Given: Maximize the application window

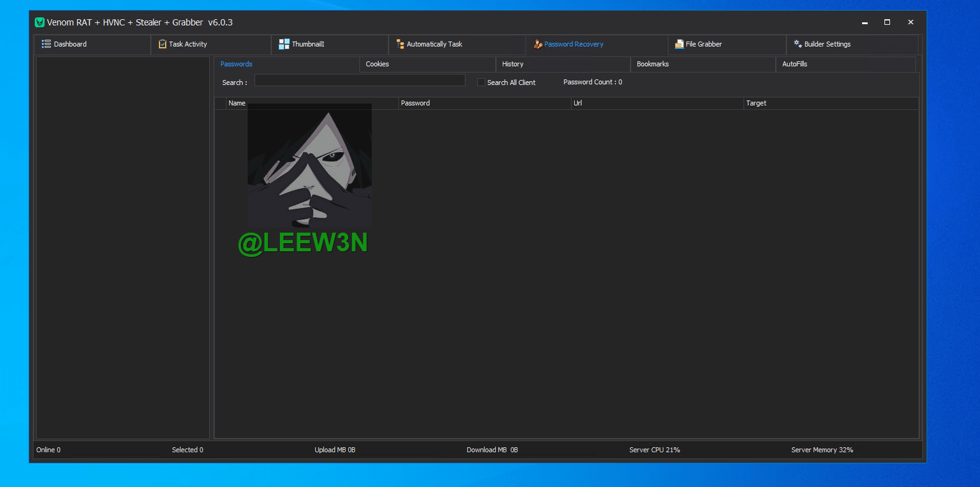Looking at the screenshot, I should 887,22.
